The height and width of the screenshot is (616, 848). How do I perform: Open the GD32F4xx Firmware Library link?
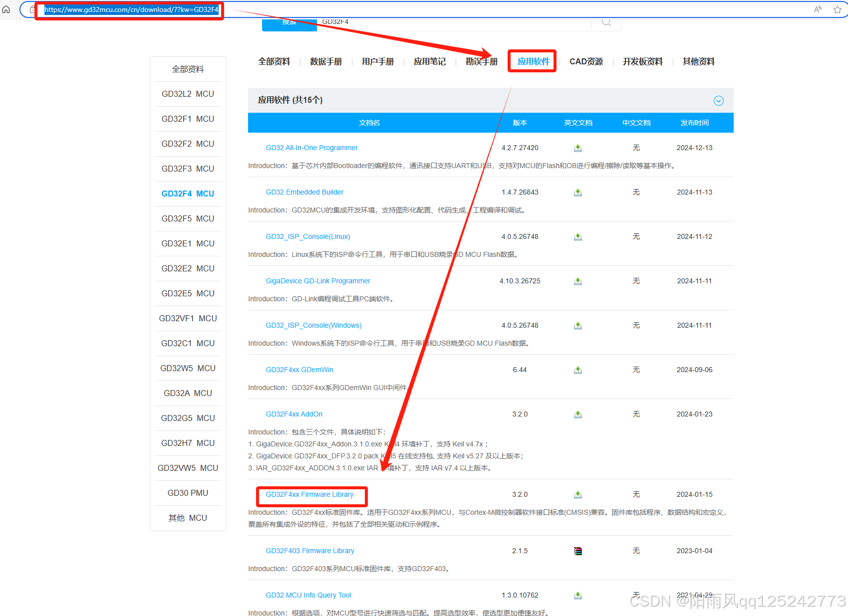[309, 494]
